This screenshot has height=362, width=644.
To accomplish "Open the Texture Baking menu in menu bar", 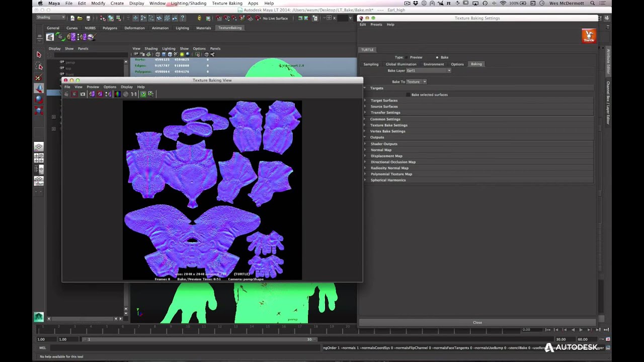I will pos(227,3).
